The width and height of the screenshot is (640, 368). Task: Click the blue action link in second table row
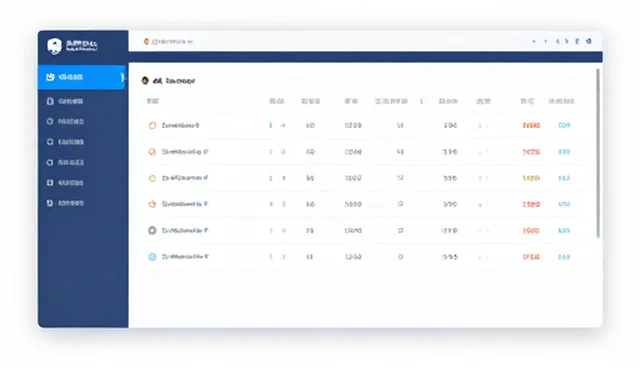coord(564,152)
